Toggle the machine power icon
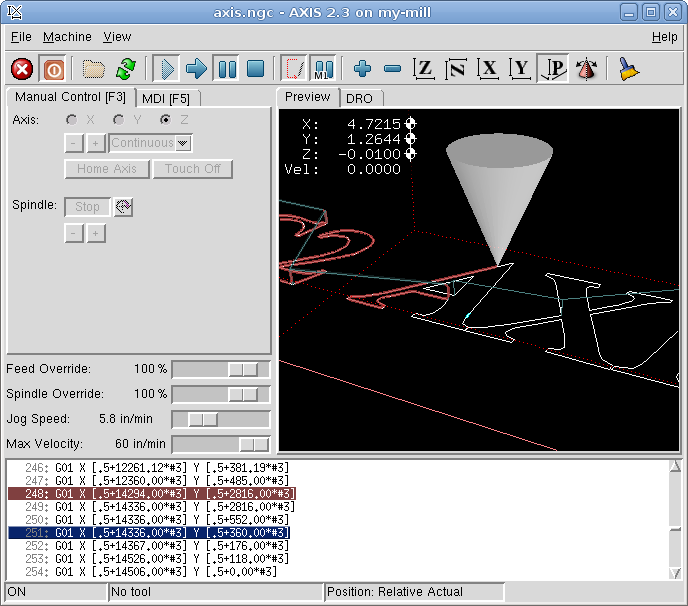Image resolution: width=688 pixels, height=606 pixels. 53,69
